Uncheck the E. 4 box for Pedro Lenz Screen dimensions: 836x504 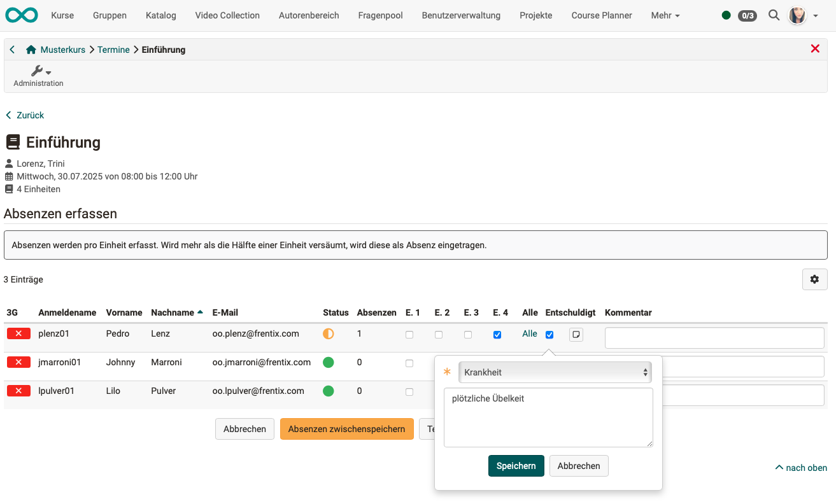tap(497, 334)
